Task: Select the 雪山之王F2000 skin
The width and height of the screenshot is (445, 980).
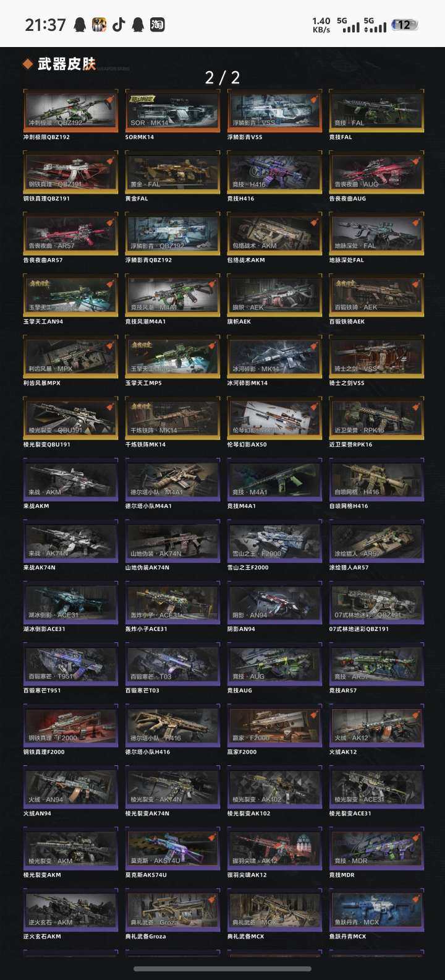Action: (x=274, y=540)
